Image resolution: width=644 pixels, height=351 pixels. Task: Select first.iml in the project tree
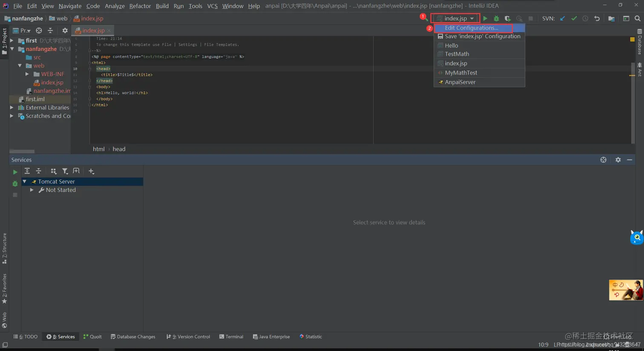35,99
